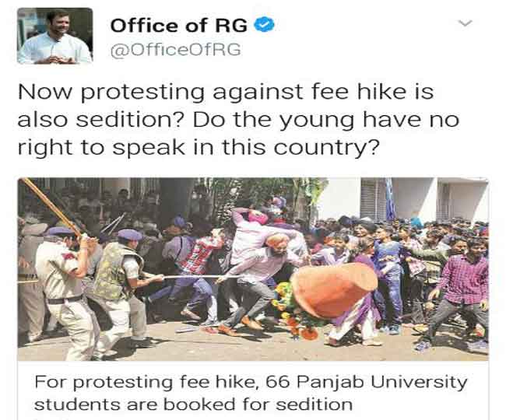Open the @OfficeOfRG handle link
Image resolution: width=506 pixels, height=420 pixels.
pyautogui.click(x=176, y=50)
